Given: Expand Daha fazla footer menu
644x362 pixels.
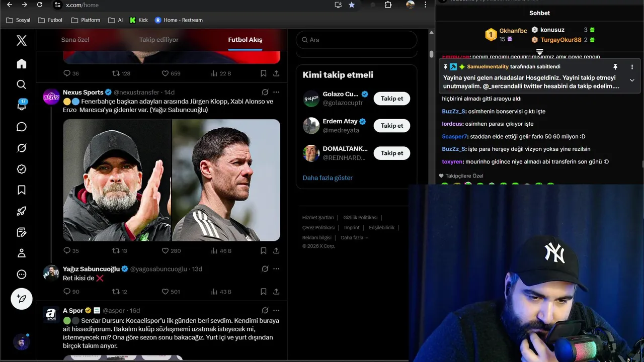Looking at the screenshot, I should coord(354,238).
